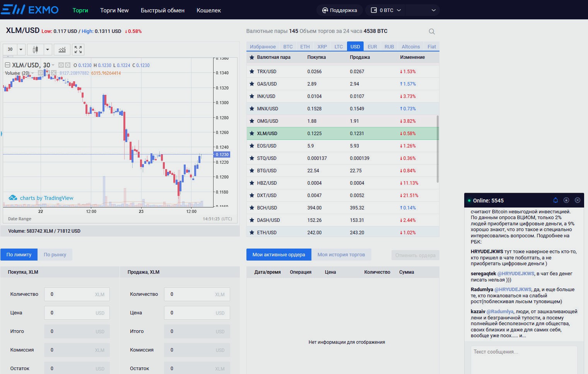This screenshot has height=374, width=588.
Task: Switch to the EUR pairs tab
Action: [372, 46]
